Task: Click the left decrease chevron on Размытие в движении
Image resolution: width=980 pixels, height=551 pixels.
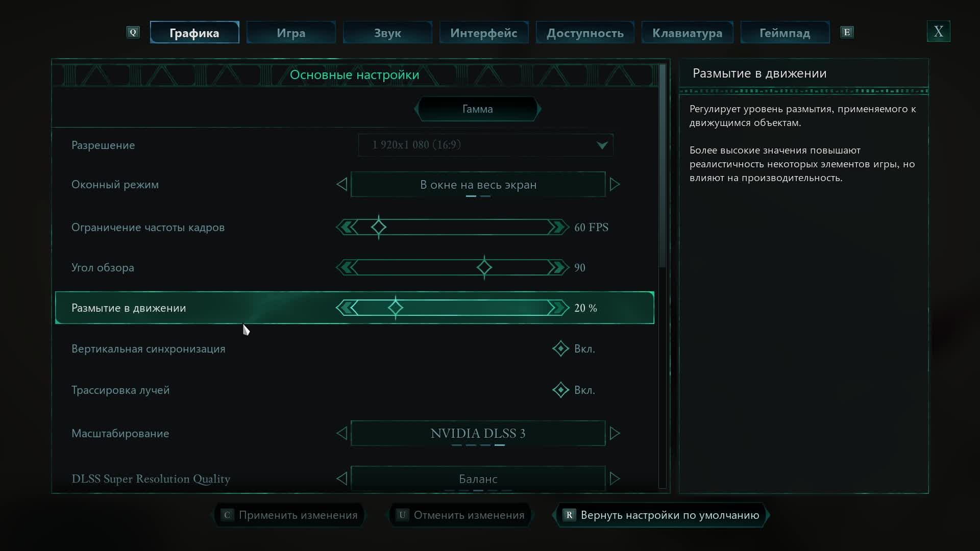Action: [x=346, y=308]
